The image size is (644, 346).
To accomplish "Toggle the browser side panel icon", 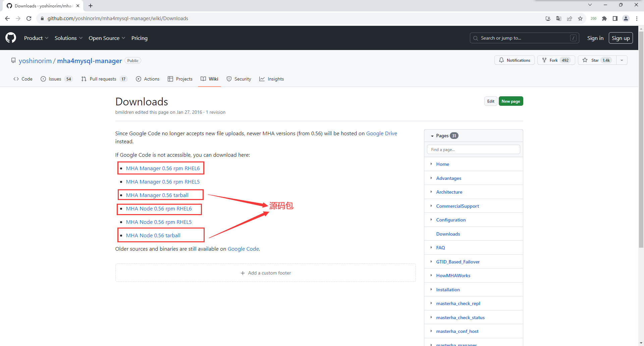I will [615, 18].
